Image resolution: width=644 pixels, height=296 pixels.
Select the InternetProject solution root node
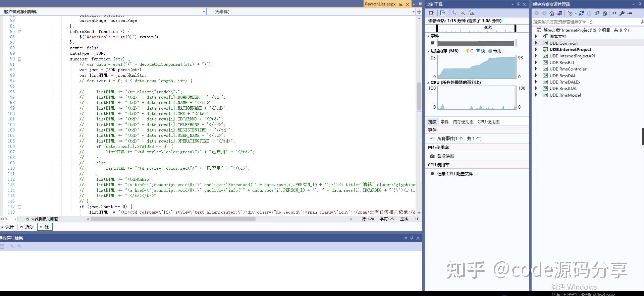click(x=586, y=30)
